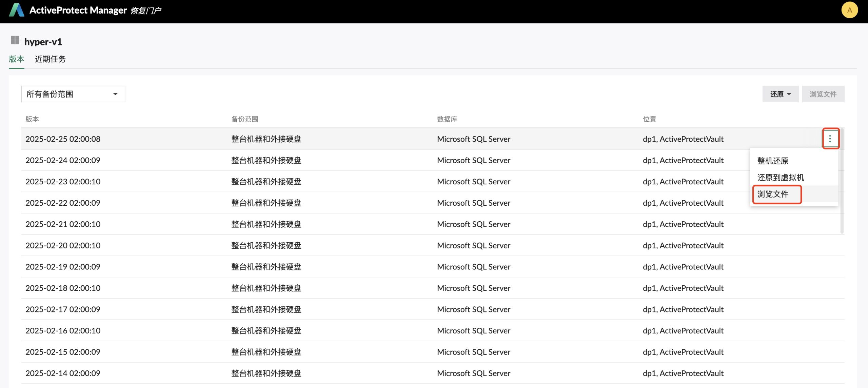868x388 pixels.
Task: Select the 2025-02-15 02:00:09 version row
Action: tap(433, 352)
